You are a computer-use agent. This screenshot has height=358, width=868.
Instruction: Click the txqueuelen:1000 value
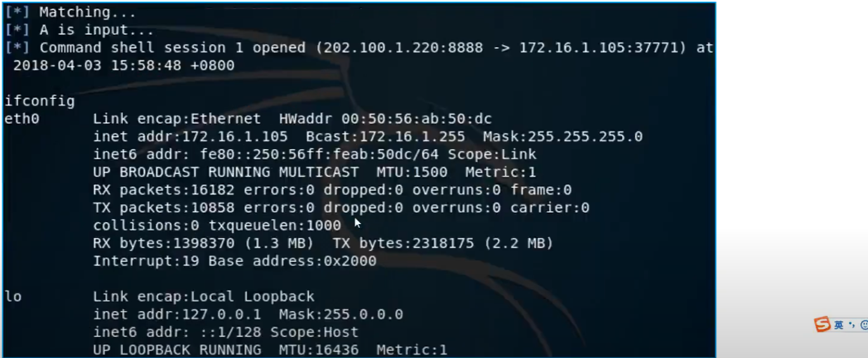[275, 225]
